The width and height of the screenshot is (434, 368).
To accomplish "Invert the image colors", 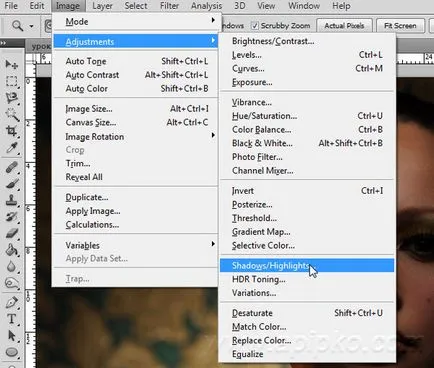I will [x=307, y=191].
